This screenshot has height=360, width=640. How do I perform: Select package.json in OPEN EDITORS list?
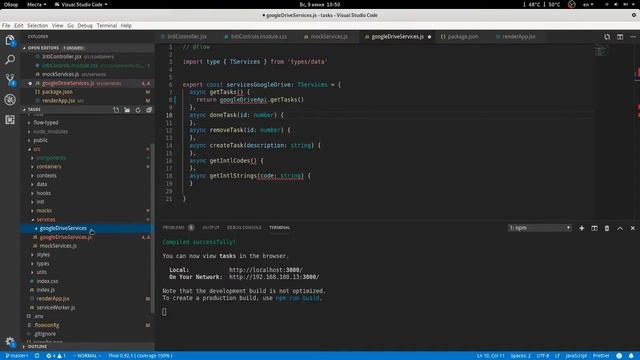(x=57, y=92)
